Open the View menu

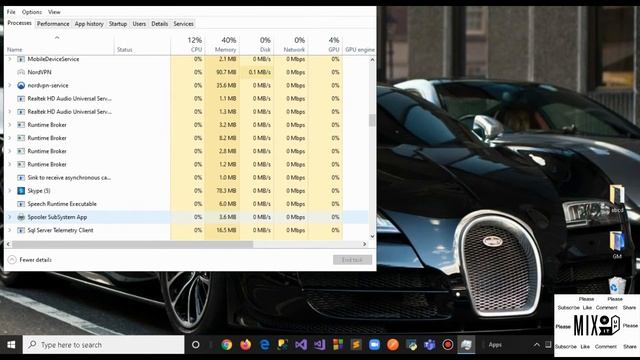54,12
